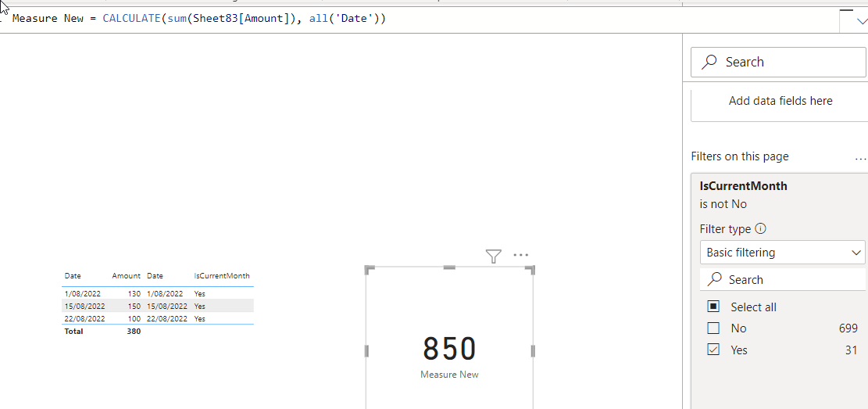Image resolution: width=868 pixels, height=409 pixels.
Task: Click the card visual's right-edge handle
Action: point(533,351)
